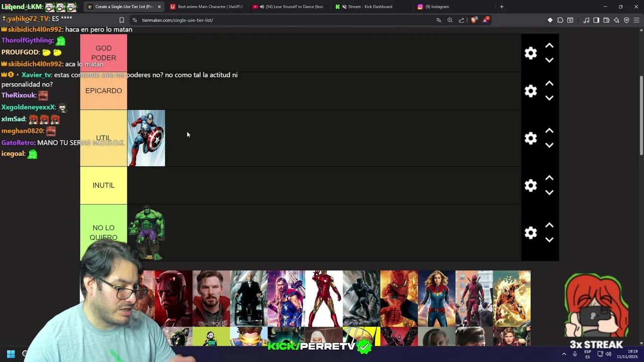Open the Windows Start menu

11,354
